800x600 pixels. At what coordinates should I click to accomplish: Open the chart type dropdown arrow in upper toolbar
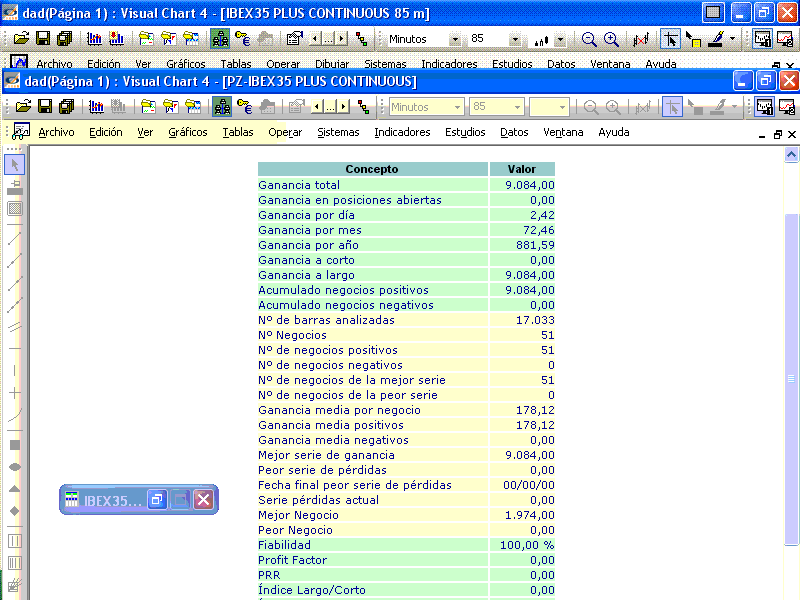click(x=560, y=39)
